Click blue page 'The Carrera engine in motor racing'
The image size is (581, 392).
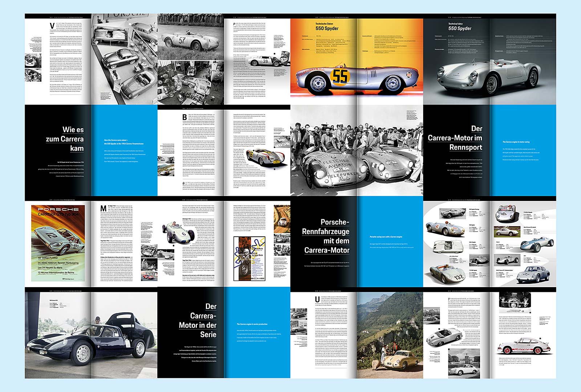[x=523, y=151]
